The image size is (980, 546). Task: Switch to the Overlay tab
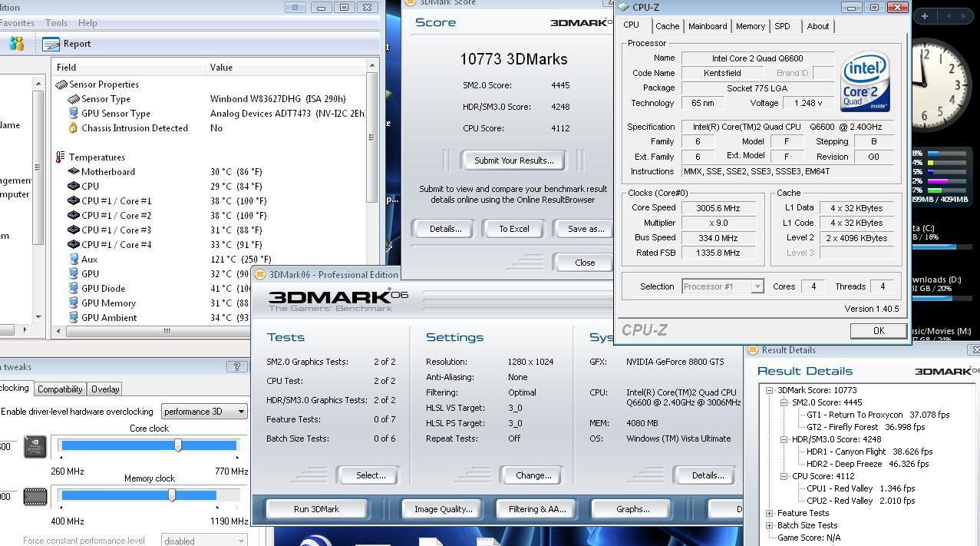click(x=104, y=389)
